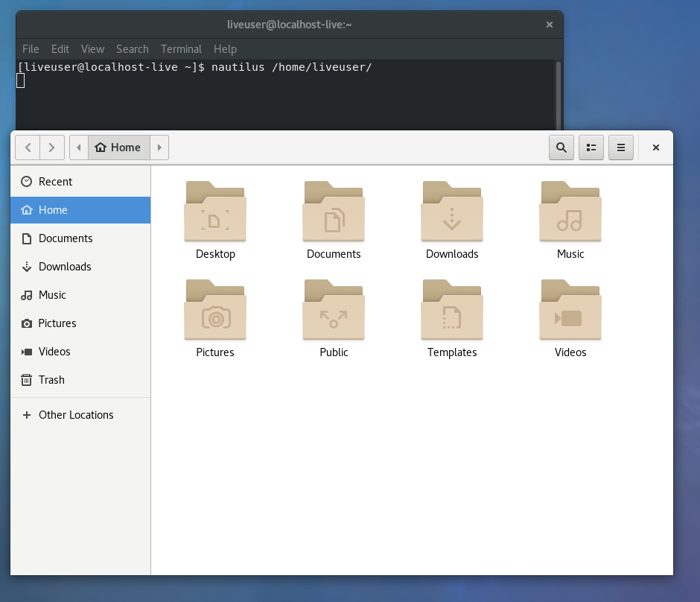Image resolution: width=700 pixels, height=602 pixels.
Task: Click the nautilus command line text in terminal
Action: pyautogui.click(x=291, y=67)
